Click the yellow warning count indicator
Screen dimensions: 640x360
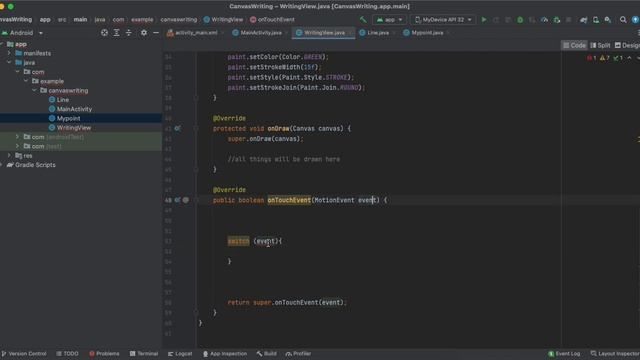point(604,58)
